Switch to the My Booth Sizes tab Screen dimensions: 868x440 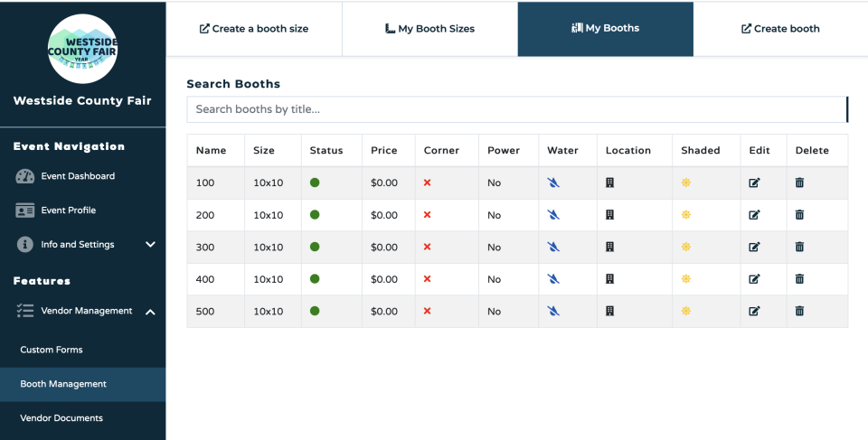[429, 29]
